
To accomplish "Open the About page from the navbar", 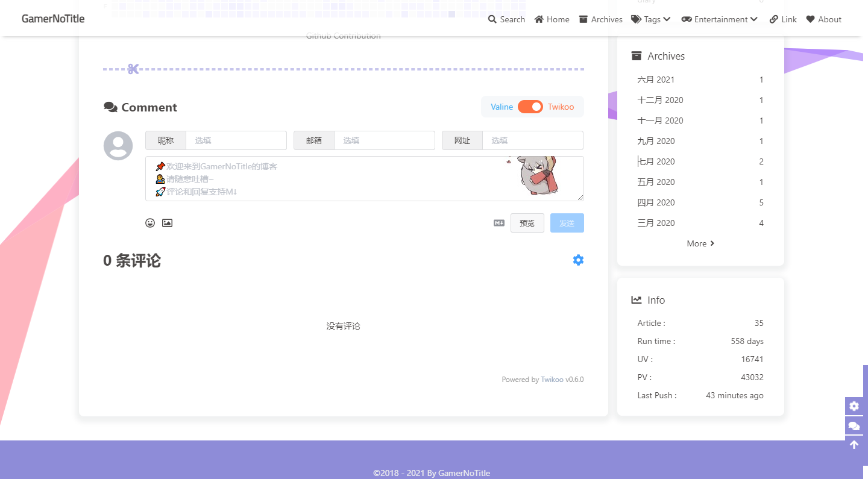I will coord(823,19).
